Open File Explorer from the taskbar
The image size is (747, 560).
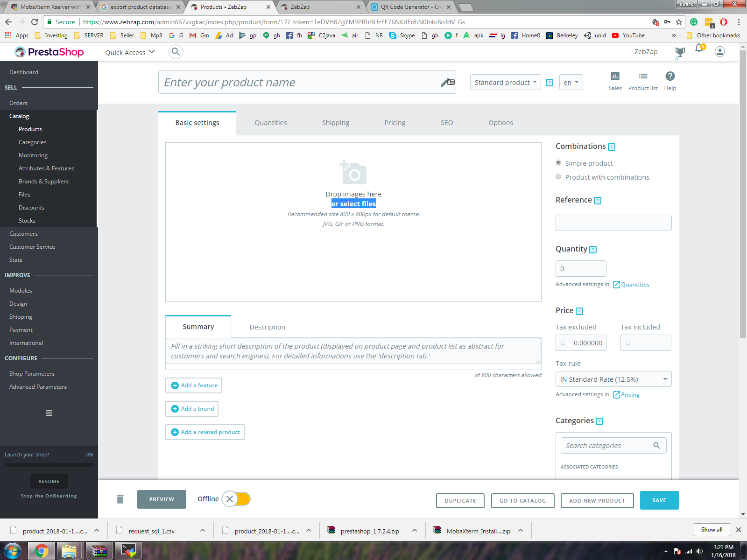(69, 551)
